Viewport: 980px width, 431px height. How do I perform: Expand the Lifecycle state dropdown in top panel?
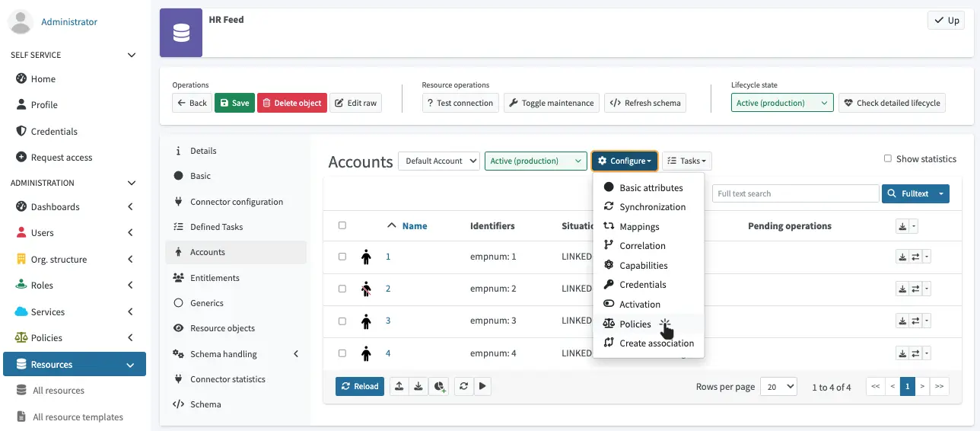pyautogui.click(x=782, y=103)
